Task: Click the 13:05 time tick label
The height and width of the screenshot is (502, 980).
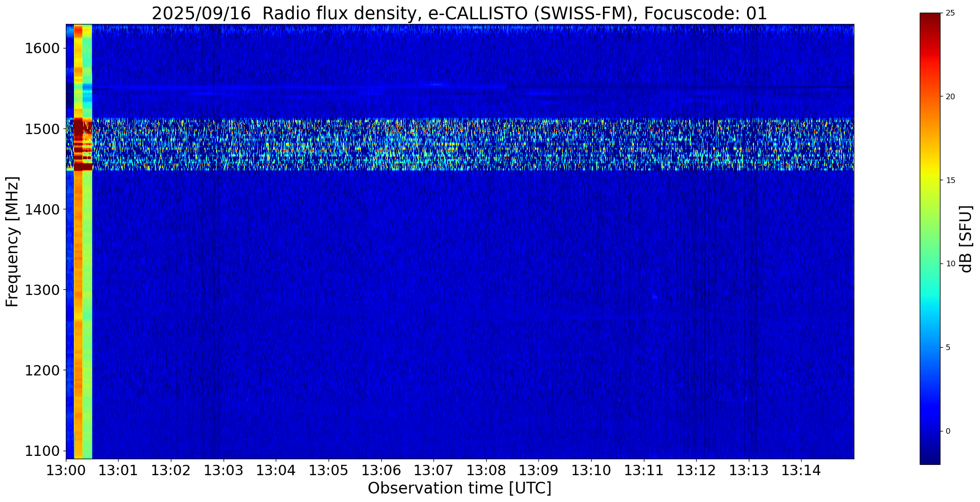Action: pyautogui.click(x=329, y=470)
